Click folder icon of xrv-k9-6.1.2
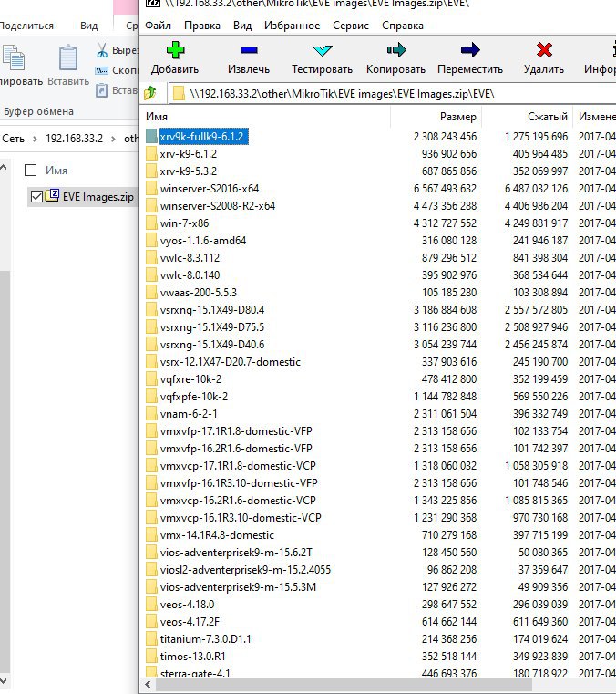 tap(151, 153)
